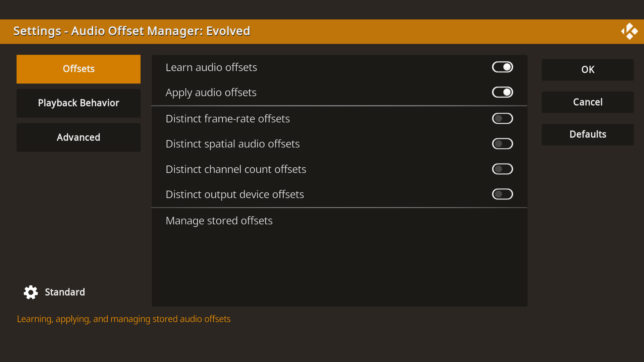
Task: Click the Apply audio offsets label
Action: [211, 93]
